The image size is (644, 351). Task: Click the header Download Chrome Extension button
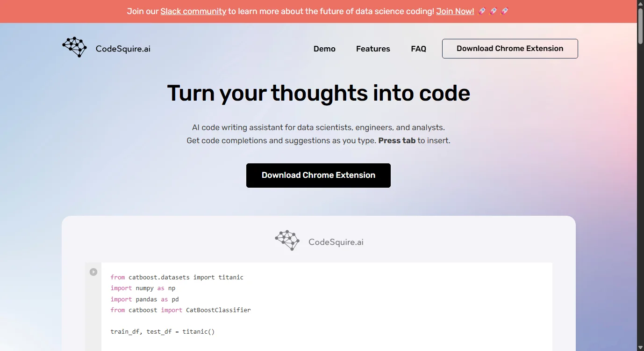click(510, 48)
